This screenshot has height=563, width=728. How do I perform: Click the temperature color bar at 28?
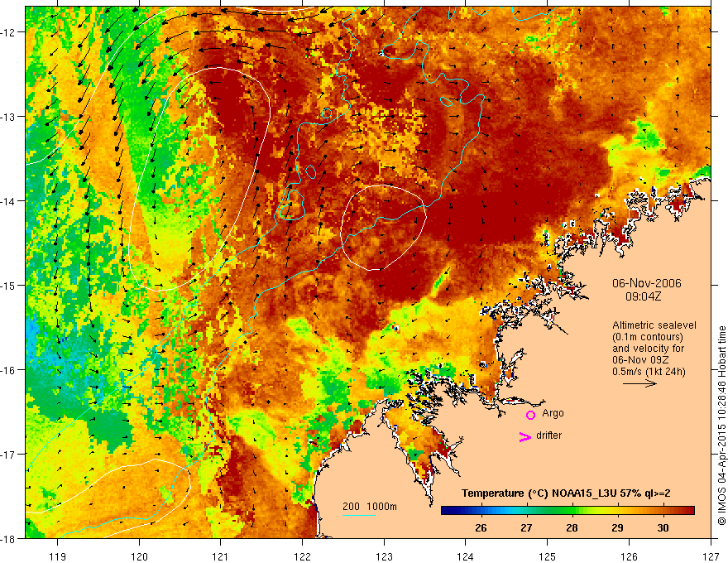click(572, 510)
